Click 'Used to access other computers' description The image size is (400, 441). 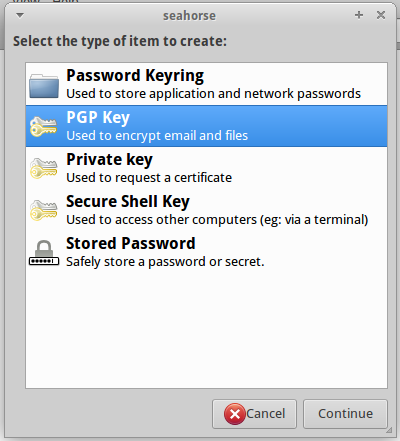point(162,220)
